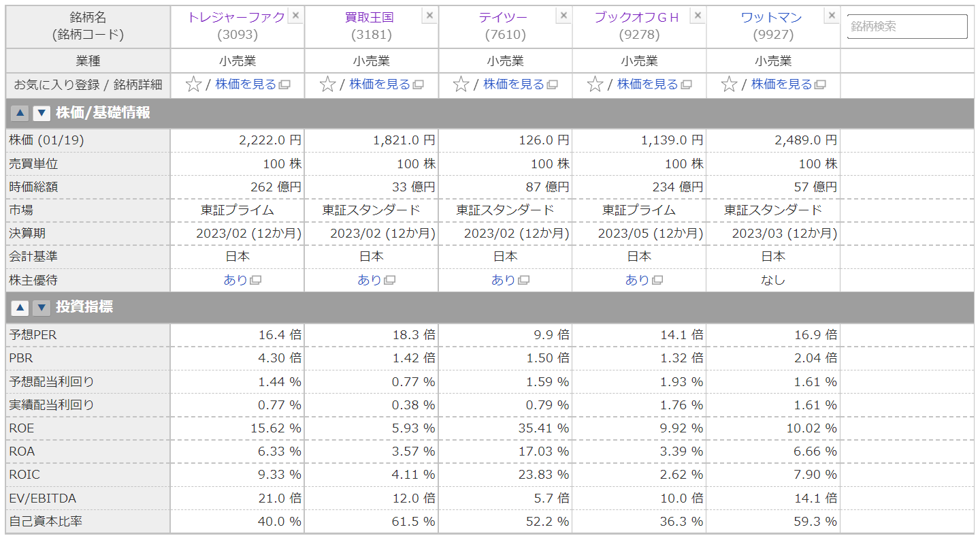980x538 pixels.
Task: Click the 実績配当利回り row label
Action: [52, 405]
